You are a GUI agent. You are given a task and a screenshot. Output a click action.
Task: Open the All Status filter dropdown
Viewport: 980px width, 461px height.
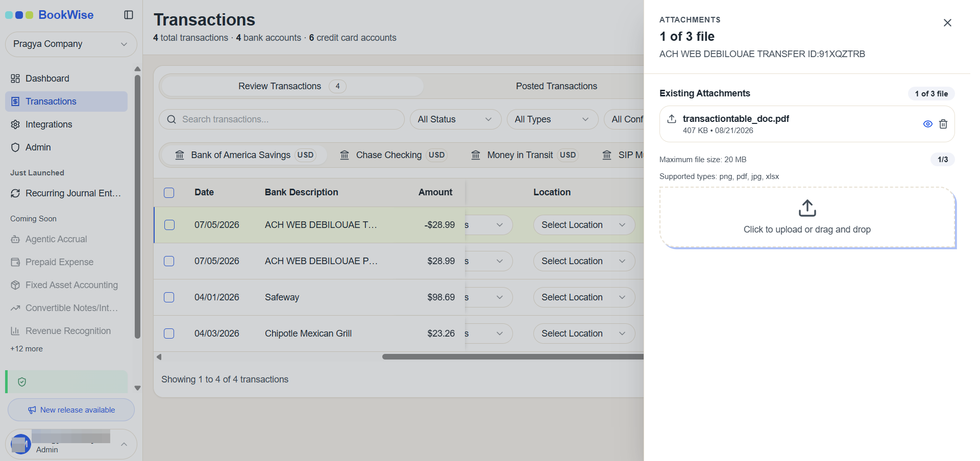(x=455, y=119)
